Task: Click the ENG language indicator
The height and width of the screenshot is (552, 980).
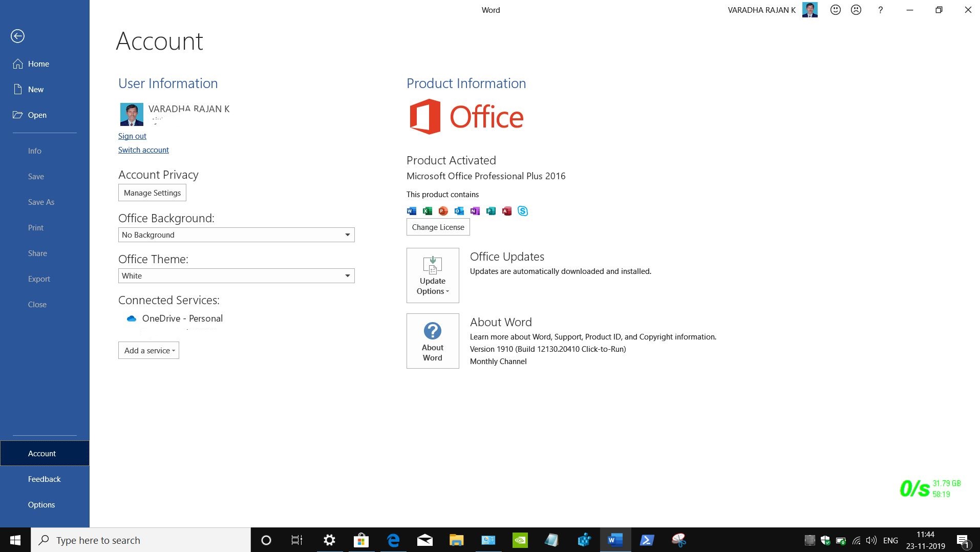Action: tap(890, 540)
